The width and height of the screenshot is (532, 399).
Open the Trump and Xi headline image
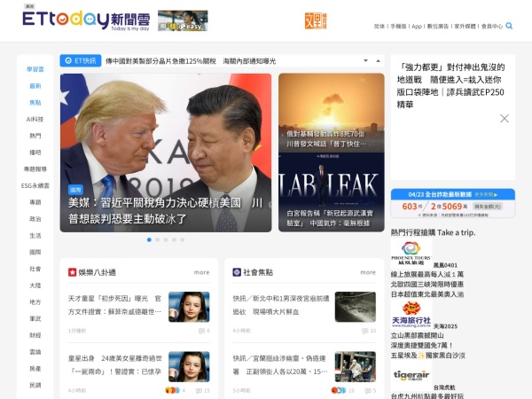pos(166,153)
